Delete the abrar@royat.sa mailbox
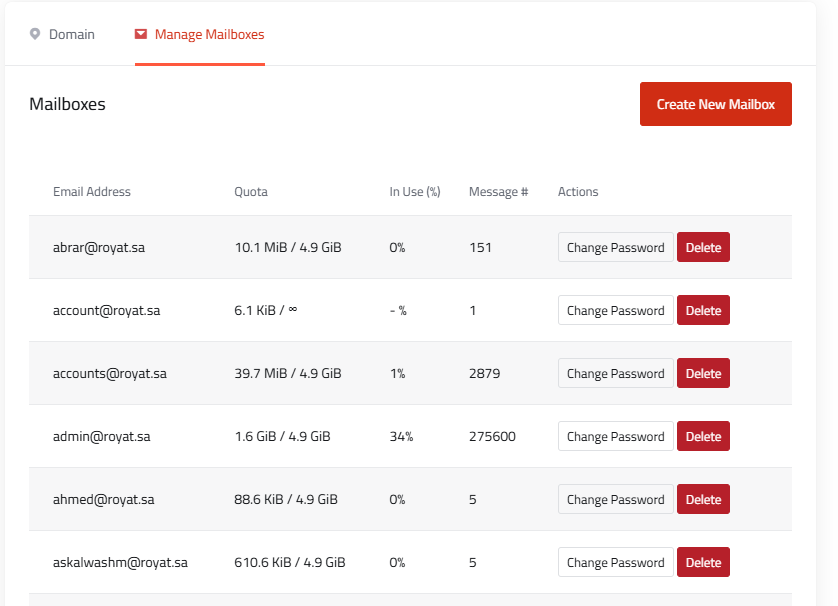Image resolution: width=838 pixels, height=606 pixels. click(x=703, y=247)
